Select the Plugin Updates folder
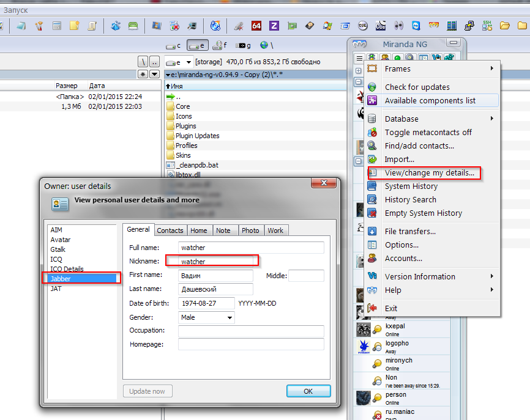The width and height of the screenshot is (530, 420). coord(198,136)
